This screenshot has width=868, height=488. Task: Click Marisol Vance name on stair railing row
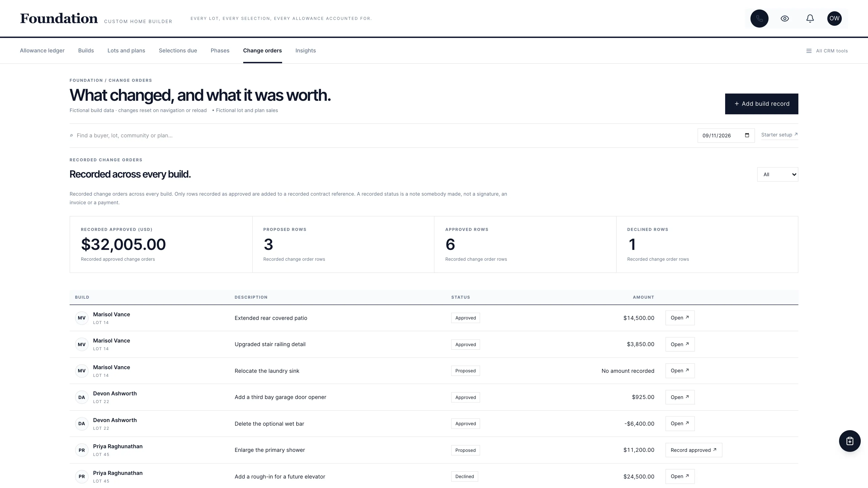click(111, 340)
